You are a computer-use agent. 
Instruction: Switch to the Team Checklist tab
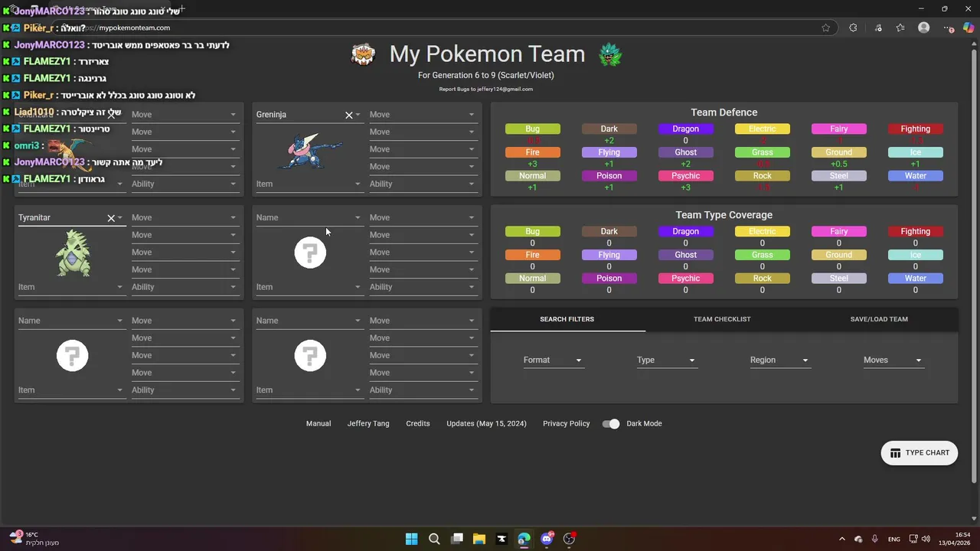coord(722,319)
